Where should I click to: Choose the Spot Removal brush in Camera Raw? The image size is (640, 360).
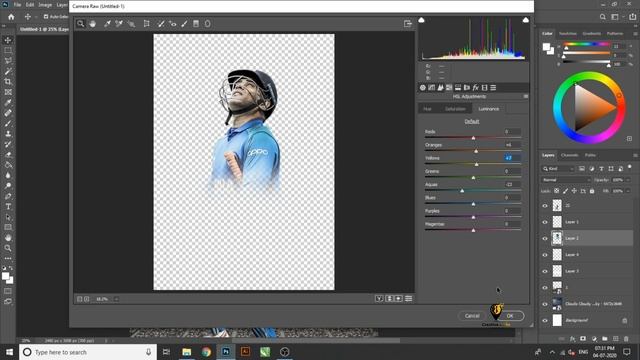[161, 24]
